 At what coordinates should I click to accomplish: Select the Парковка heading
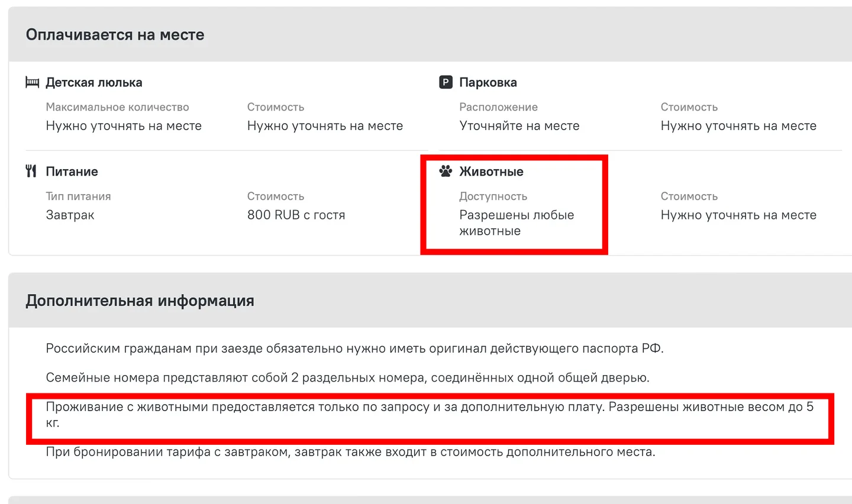pos(488,82)
